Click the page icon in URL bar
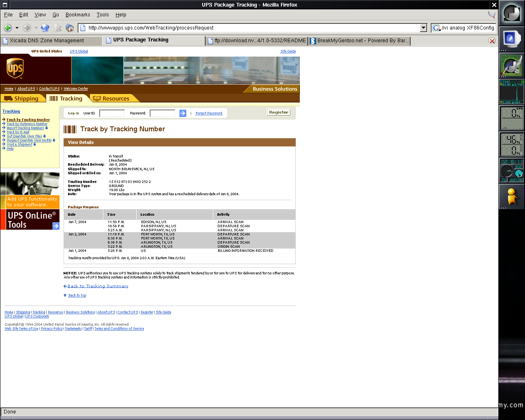 pyautogui.click(x=82, y=28)
